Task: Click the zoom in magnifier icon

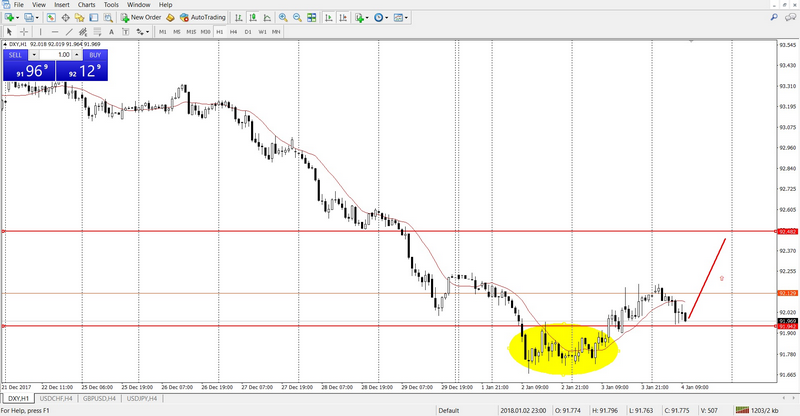Action: pos(283,18)
